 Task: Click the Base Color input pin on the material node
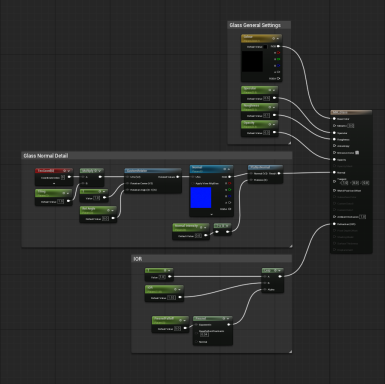pyautogui.click(x=334, y=119)
